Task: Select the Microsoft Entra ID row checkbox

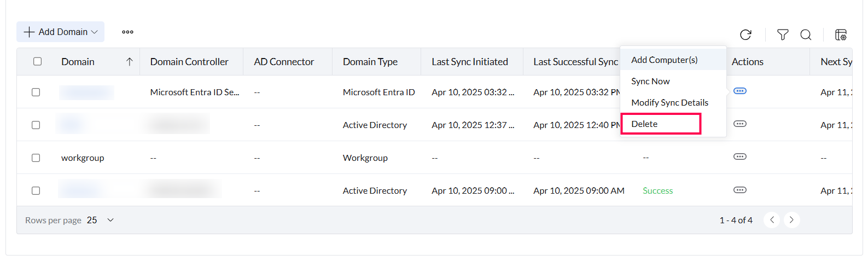Action: pyautogui.click(x=36, y=92)
